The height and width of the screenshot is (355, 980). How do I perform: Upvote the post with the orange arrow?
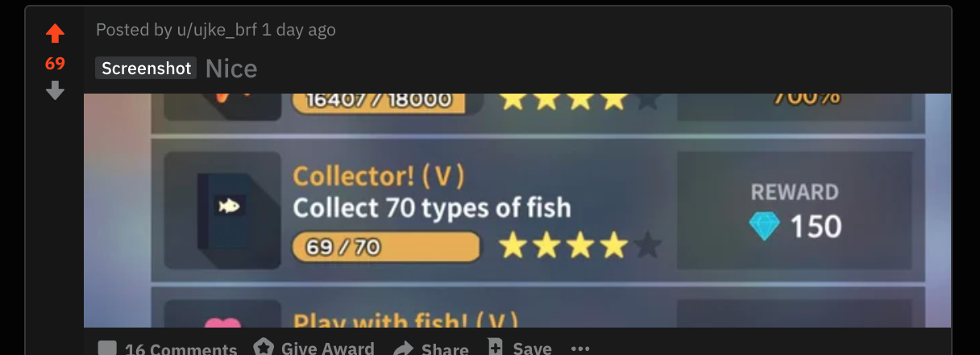(55, 34)
